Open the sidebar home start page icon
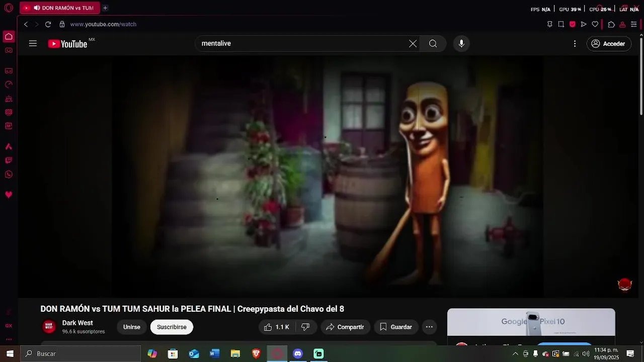Screen dimensions: 644x362 (9, 37)
